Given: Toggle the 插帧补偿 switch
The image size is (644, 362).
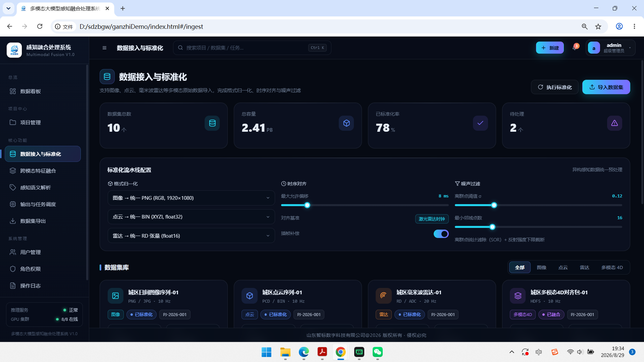Looking at the screenshot, I should (441, 234).
